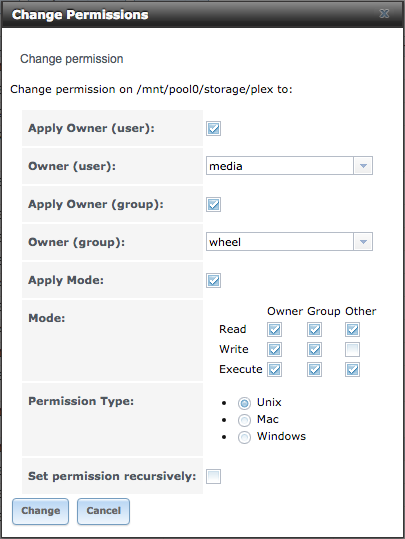Uncheck the Apply Mode checkbox
Image resolution: width=405 pixels, height=539 pixels.
[213, 280]
